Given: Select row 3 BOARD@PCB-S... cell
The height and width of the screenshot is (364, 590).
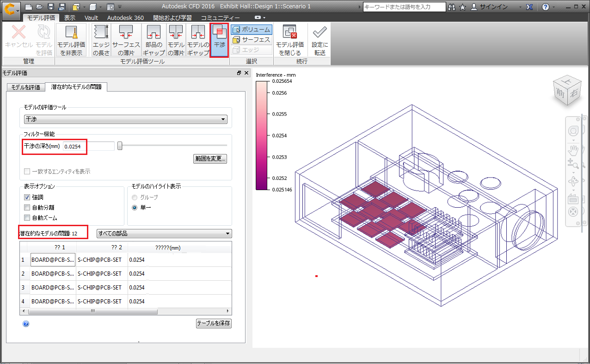Looking at the screenshot, I should pos(53,288).
